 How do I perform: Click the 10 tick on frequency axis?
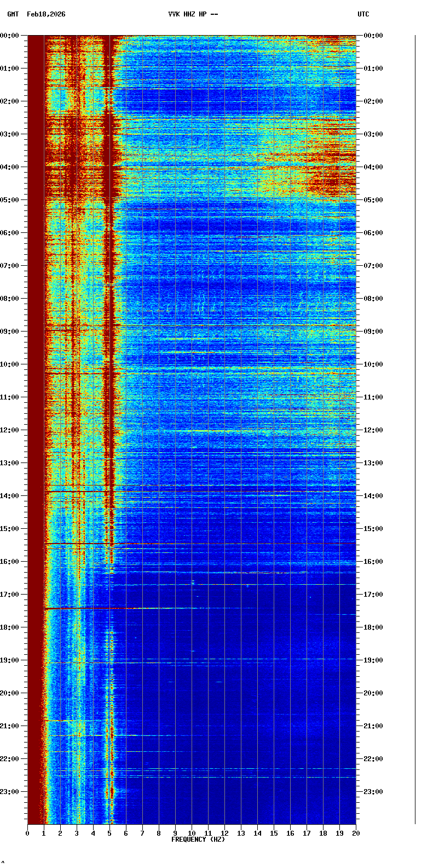[192, 833]
